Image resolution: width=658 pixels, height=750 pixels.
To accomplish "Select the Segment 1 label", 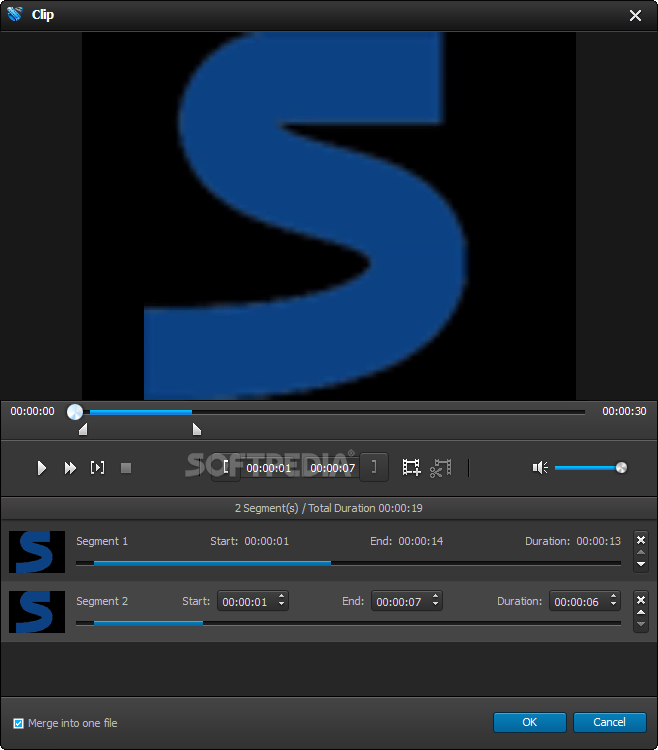I will tap(102, 541).
